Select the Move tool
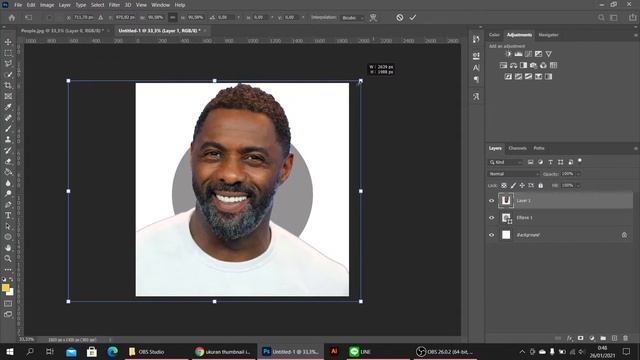640x360 pixels. pyautogui.click(x=8, y=42)
